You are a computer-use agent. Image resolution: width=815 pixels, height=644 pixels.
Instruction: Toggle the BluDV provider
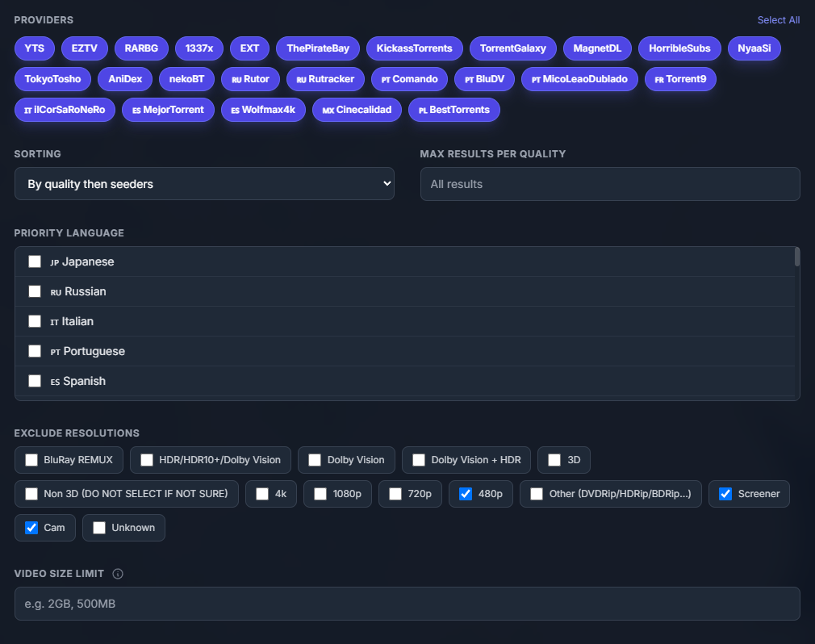click(x=484, y=79)
